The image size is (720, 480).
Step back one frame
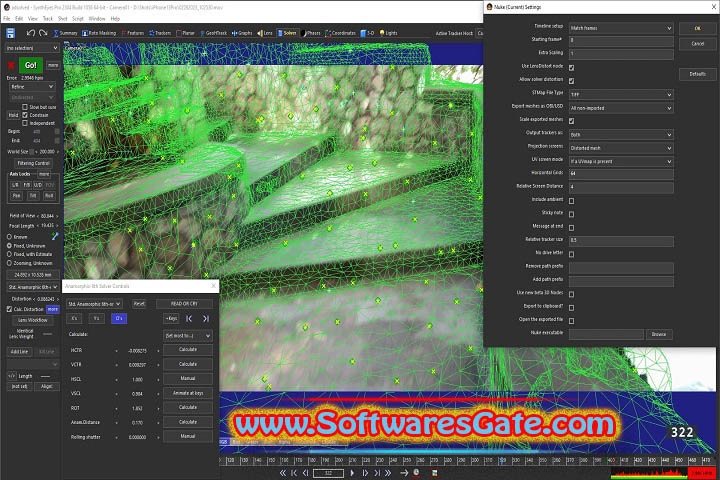coord(305,473)
